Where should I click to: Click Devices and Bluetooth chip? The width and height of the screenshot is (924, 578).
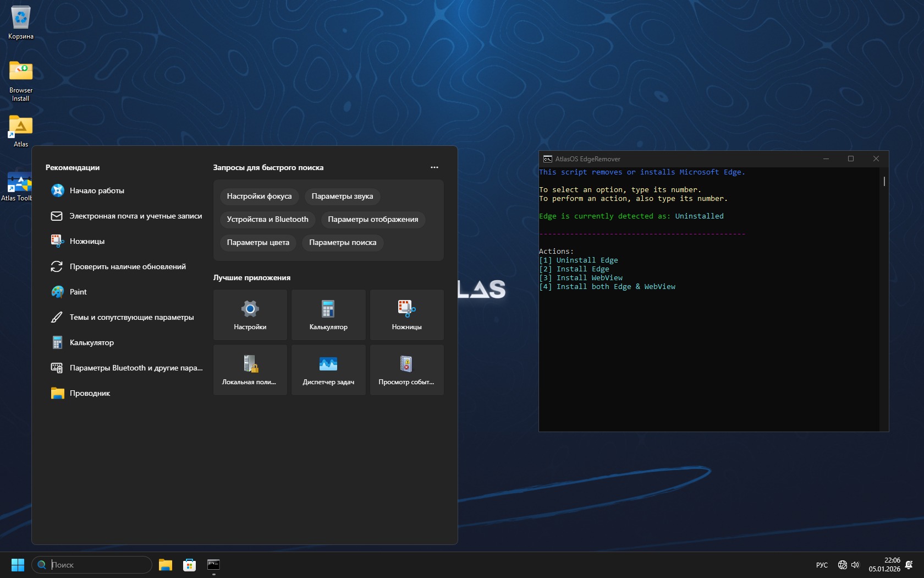(x=267, y=220)
